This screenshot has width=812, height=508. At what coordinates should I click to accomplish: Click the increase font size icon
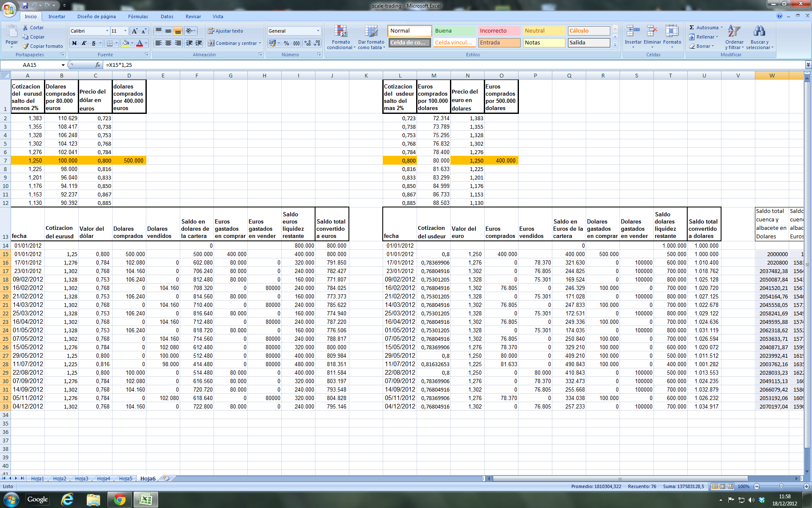click(x=134, y=31)
